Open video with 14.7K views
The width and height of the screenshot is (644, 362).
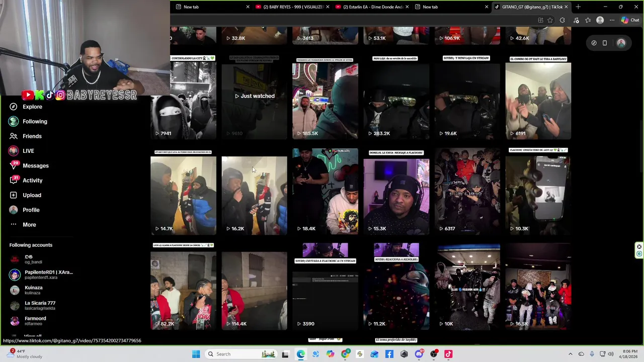[183, 192]
